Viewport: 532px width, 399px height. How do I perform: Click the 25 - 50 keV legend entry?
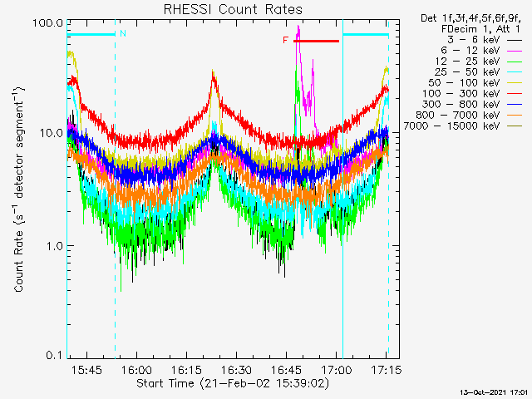coord(479,72)
